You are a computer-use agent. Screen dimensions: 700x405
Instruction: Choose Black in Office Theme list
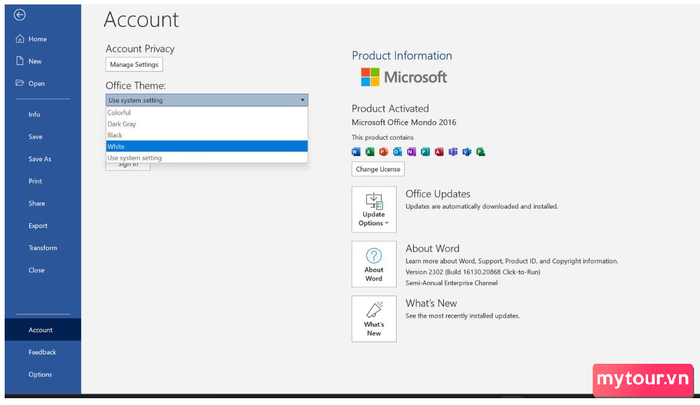point(207,135)
